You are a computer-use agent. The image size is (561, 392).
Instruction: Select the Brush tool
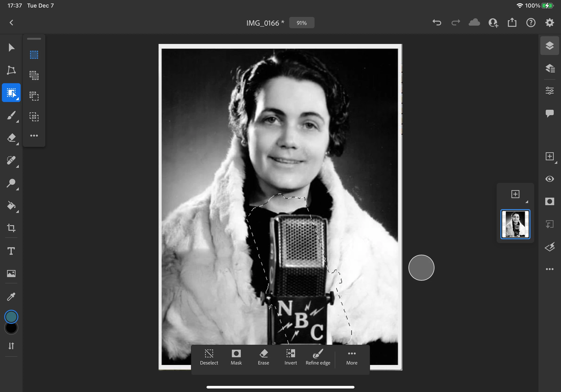tap(11, 115)
